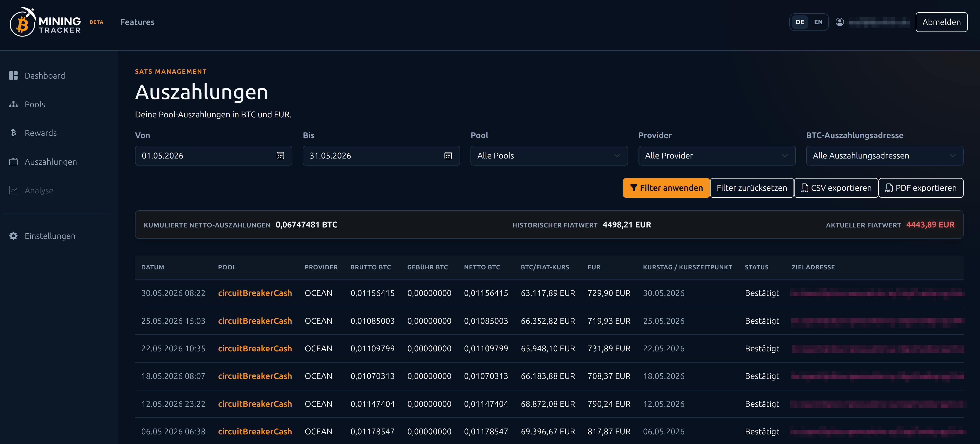This screenshot has width=980, height=444.
Task: Click the Von date input 01.05.2026
Action: pyautogui.click(x=214, y=155)
